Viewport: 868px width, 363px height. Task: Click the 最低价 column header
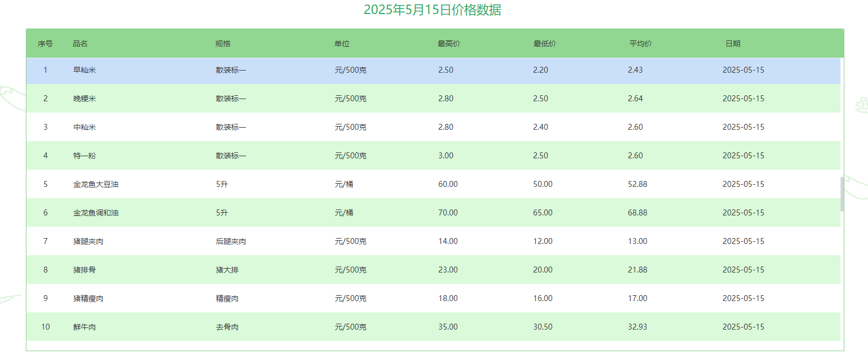point(544,44)
